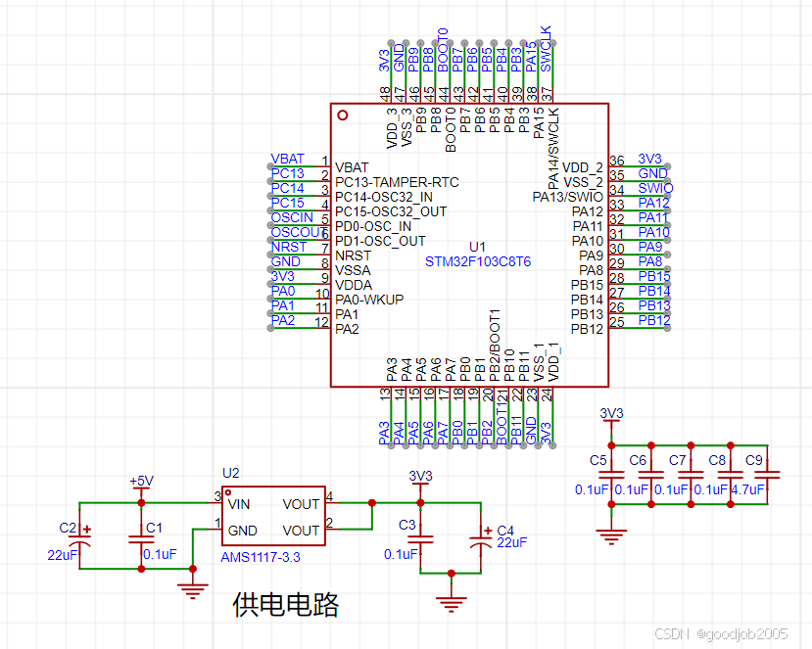Click the VDD_2 pin name
The width and height of the screenshot is (812, 649).
pyautogui.click(x=583, y=167)
